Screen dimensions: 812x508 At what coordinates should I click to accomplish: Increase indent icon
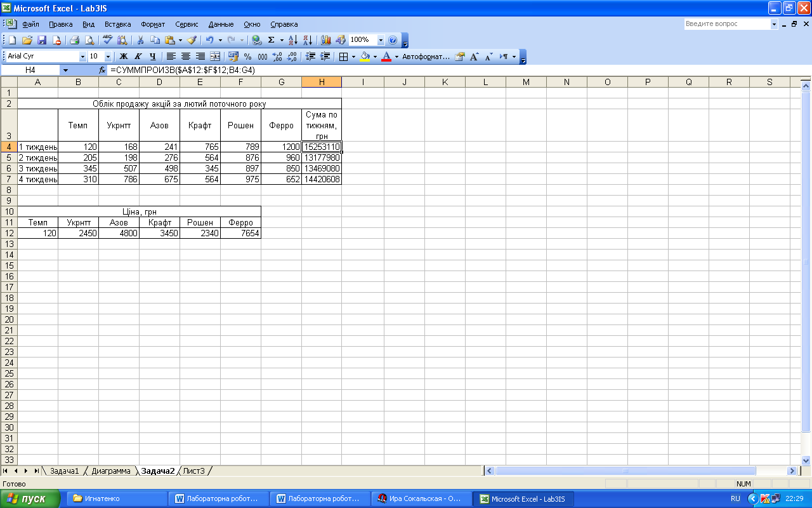pos(325,57)
